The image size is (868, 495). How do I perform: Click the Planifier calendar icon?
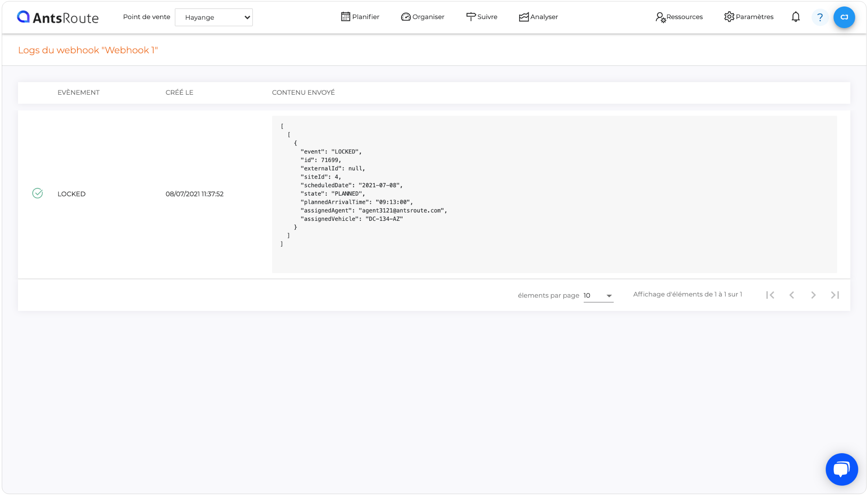click(x=346, y=17)
